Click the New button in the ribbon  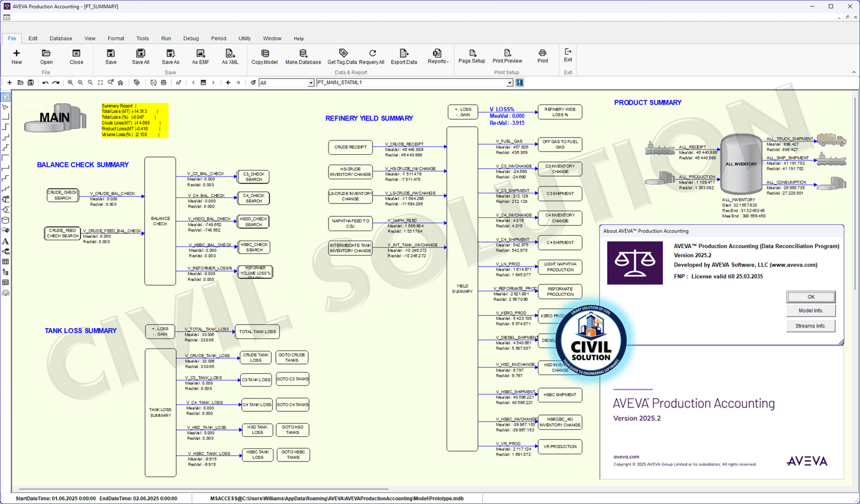[x=17, y=57]
